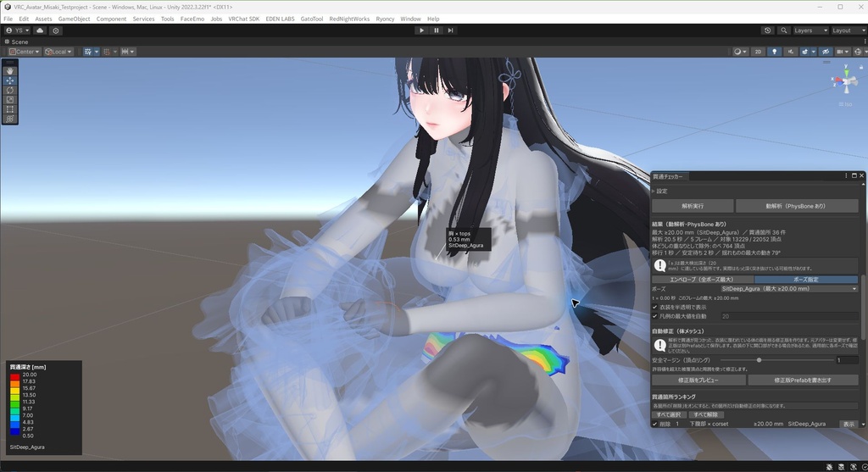Image resolution: width=868 pixels, height=472 pixels.
Task: Toggle scene audio icon
Action: [790, 52]
